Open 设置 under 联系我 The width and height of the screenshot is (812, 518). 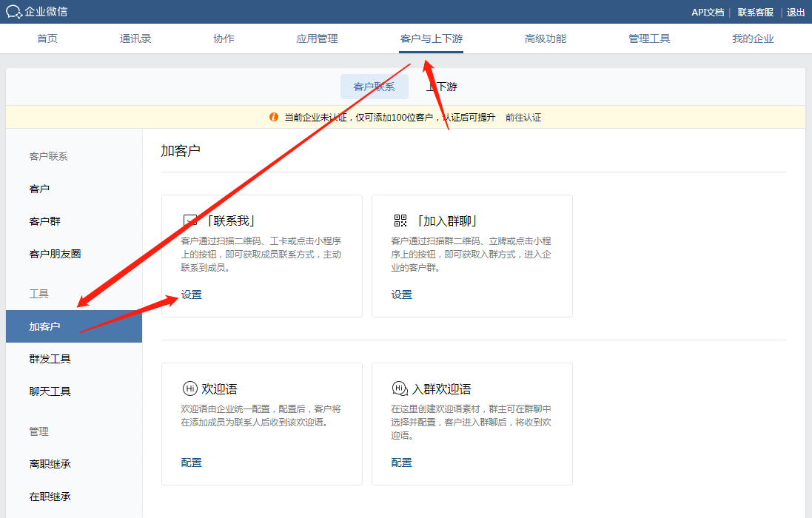(x=191, y=295)
